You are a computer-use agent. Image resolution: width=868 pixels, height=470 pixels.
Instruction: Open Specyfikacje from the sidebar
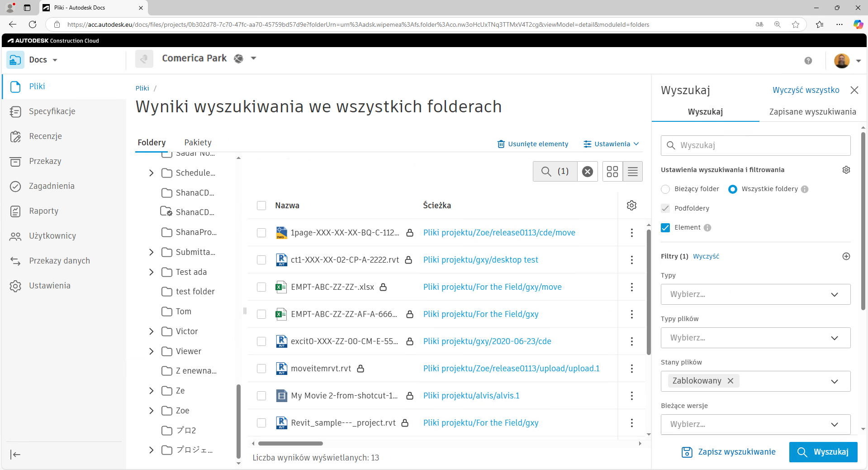(x=51, y=111)
